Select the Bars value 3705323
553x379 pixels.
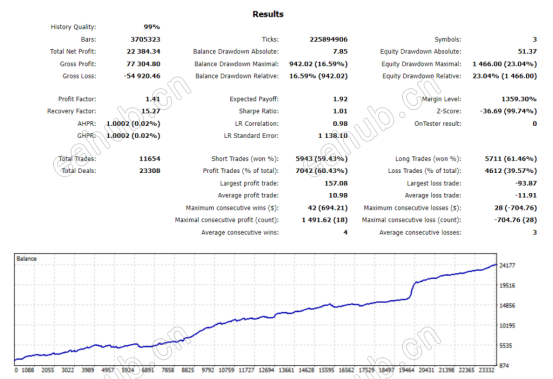coord(145,39)
